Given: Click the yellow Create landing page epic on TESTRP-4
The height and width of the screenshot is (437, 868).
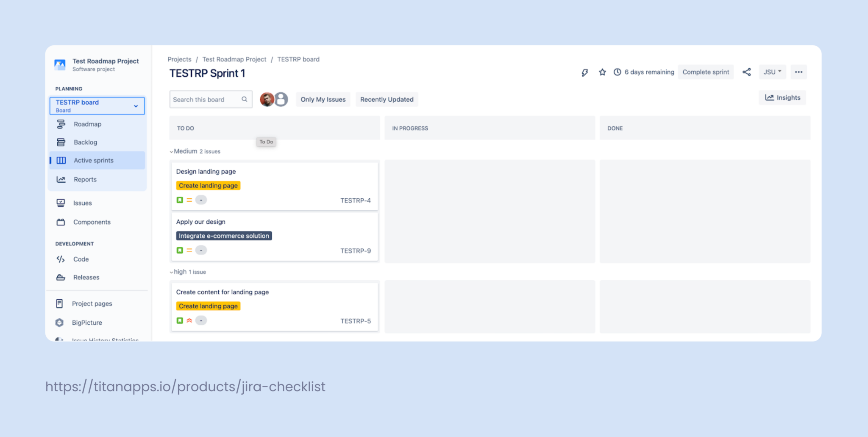Looking at the screenshot, I should pyautogui.click(x=208, y=186).
